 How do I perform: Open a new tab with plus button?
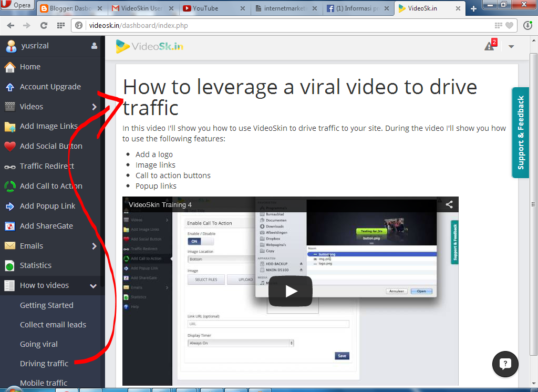pyautogui.click(x=473, y=9)
